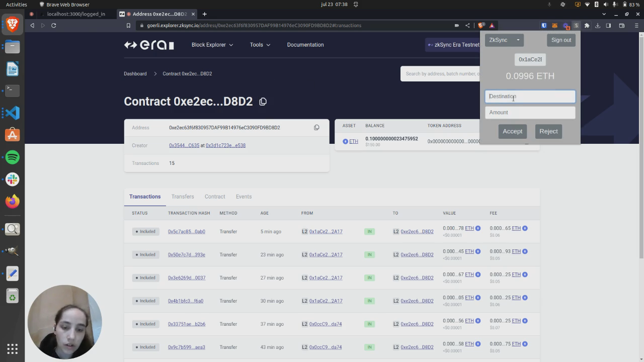This screenshot has width=644, height=362.
Task: Focus the Destination input field
Action: [530, 97]
